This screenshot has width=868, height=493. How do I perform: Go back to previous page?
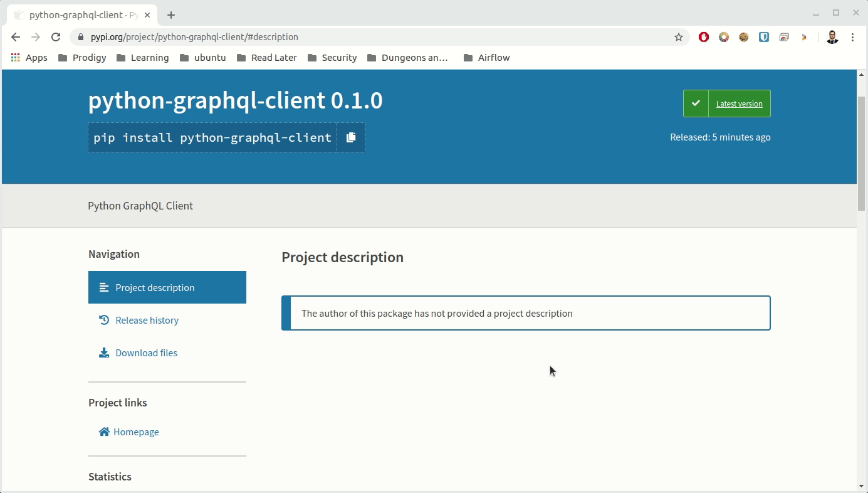(x=16, y=37)
